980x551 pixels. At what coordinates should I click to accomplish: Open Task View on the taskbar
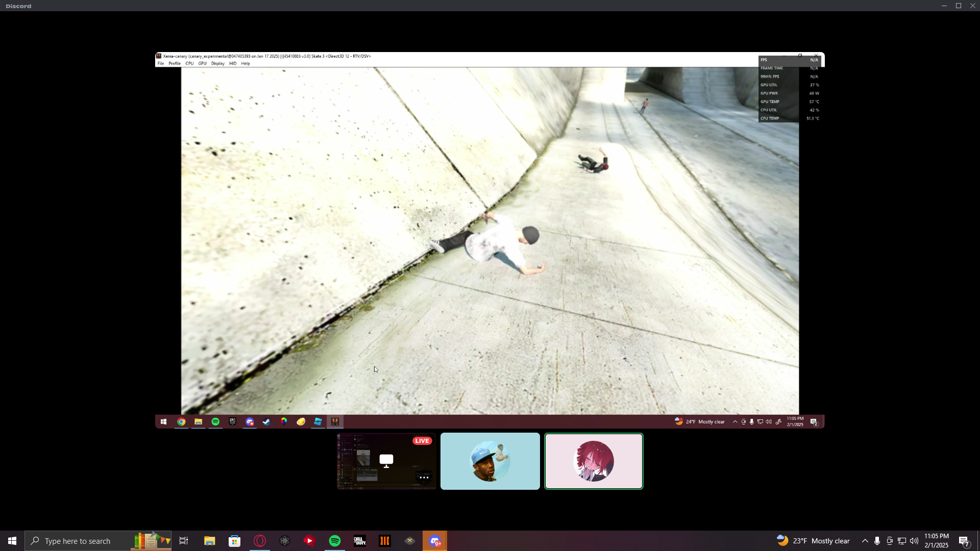(184, 541)
